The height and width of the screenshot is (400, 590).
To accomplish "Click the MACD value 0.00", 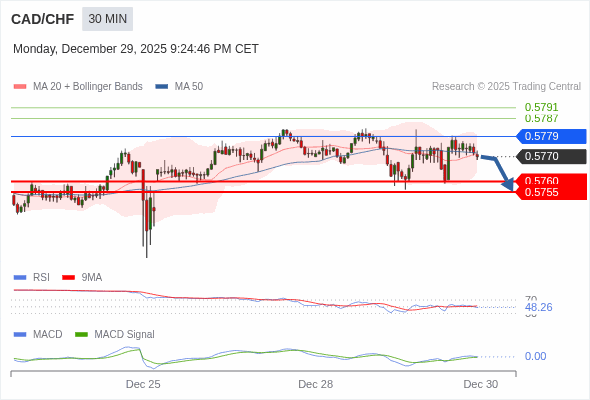I will (535, 356).
